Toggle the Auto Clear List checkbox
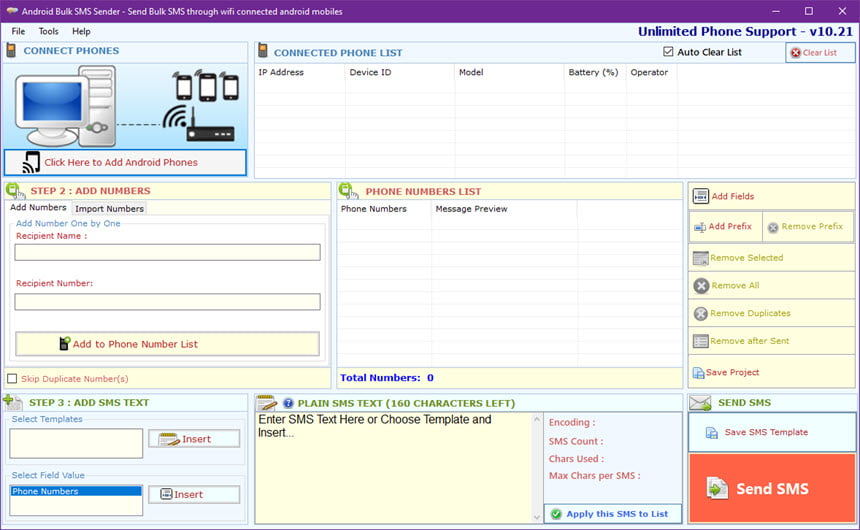Screen dimensions: 860x530 click(667, 52)
